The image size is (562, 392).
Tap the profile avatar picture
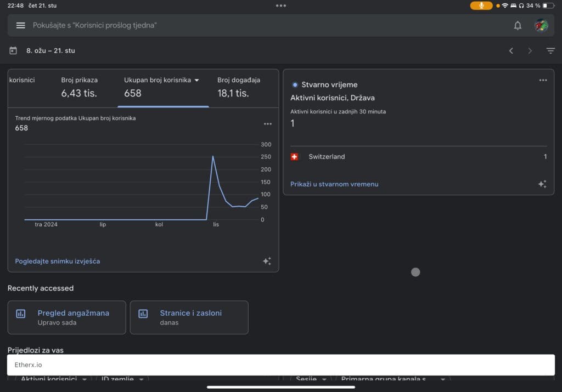[x=542, y=25]
